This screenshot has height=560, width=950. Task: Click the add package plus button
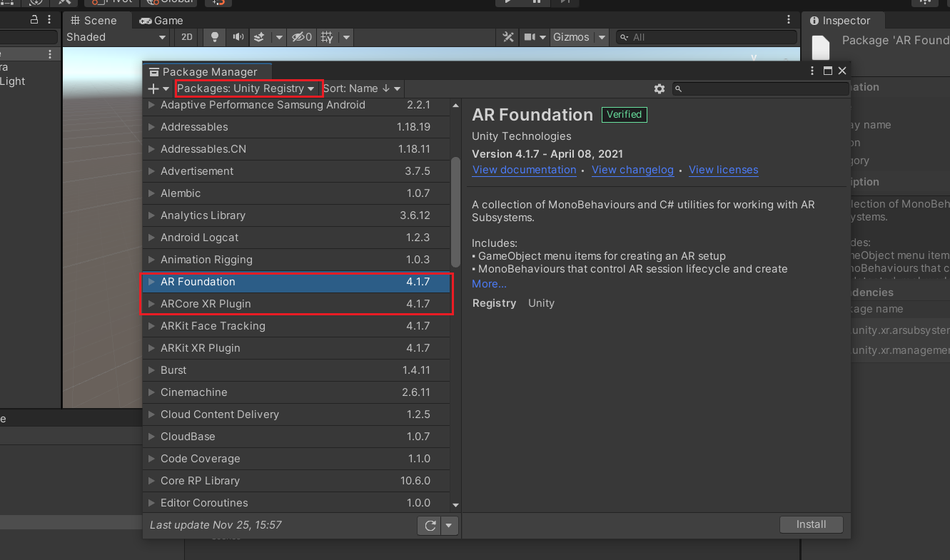158,88
